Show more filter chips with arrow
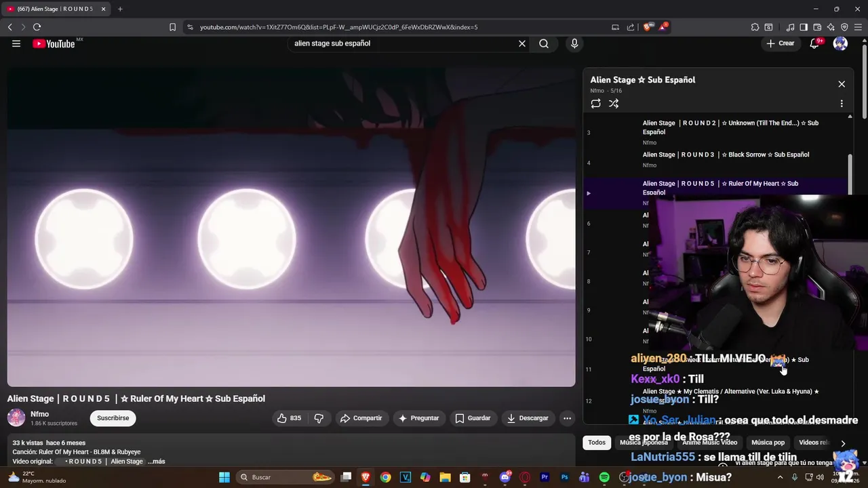 click(843, 443)
